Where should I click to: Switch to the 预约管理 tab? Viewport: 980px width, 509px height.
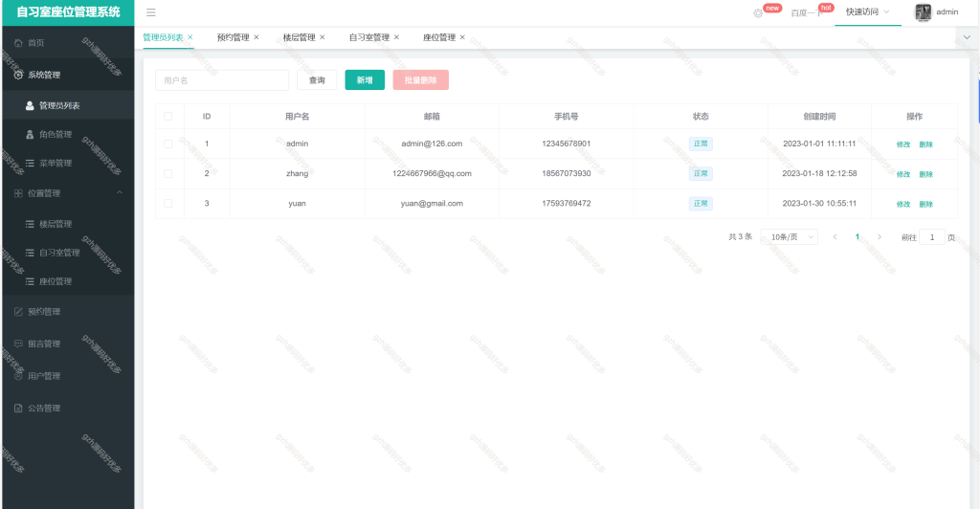point(234,37)
